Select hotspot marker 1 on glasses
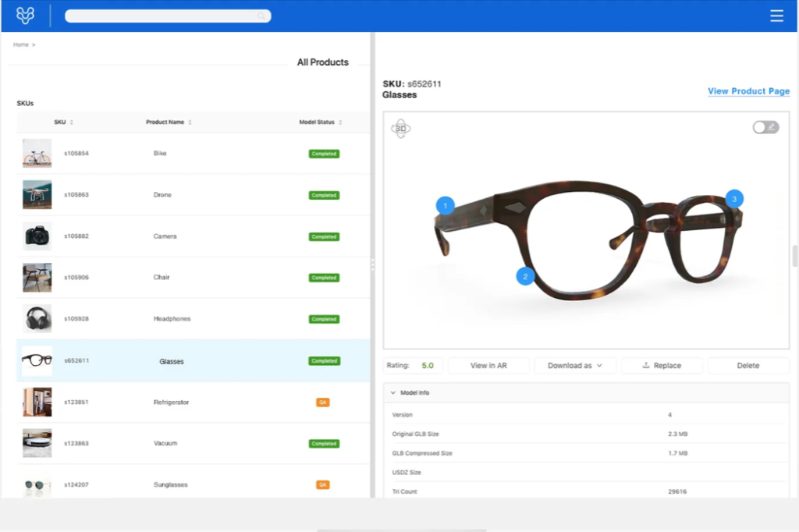The width and height of the screenshot is (799, 532). coord(445,206)
